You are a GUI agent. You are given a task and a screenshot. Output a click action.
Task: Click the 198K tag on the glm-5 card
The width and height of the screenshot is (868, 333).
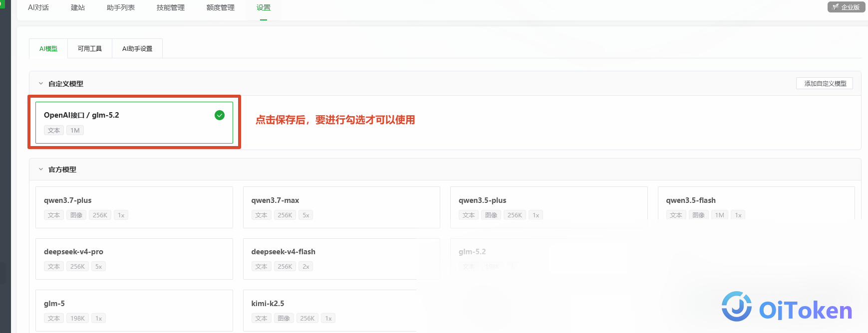coord(77,319)
